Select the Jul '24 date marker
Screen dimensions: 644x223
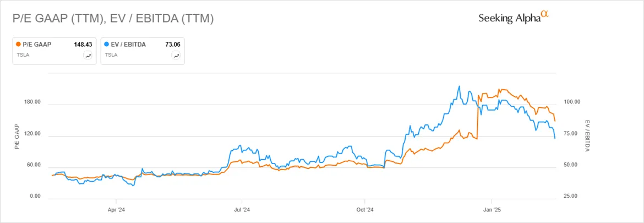242,209
